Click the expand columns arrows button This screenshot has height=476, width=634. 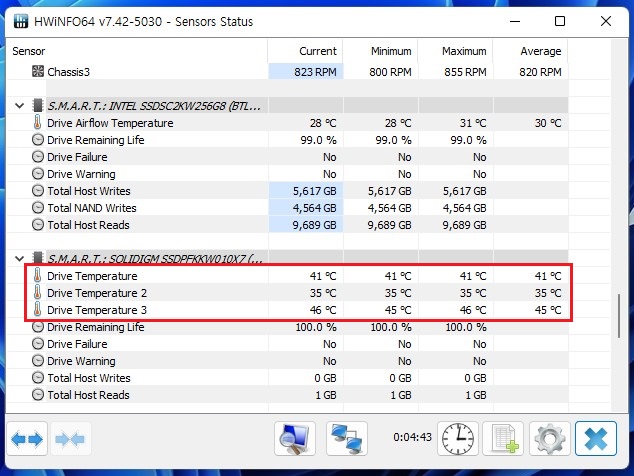(27, 439)
